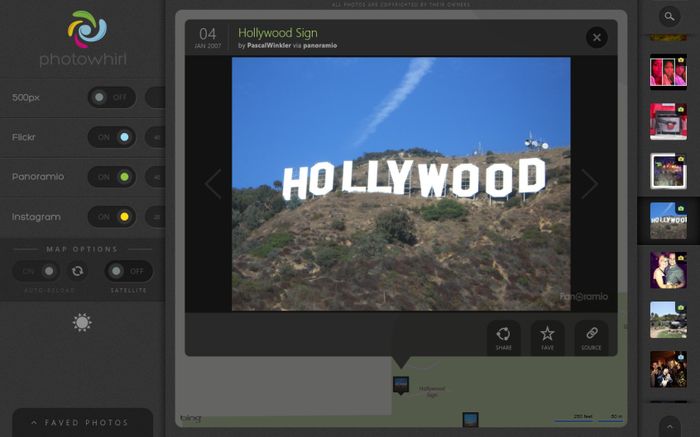Open the PascalWinkler author link
This screenshot has width=700, height=437.
pyautogui.click(x=276, y=46)
